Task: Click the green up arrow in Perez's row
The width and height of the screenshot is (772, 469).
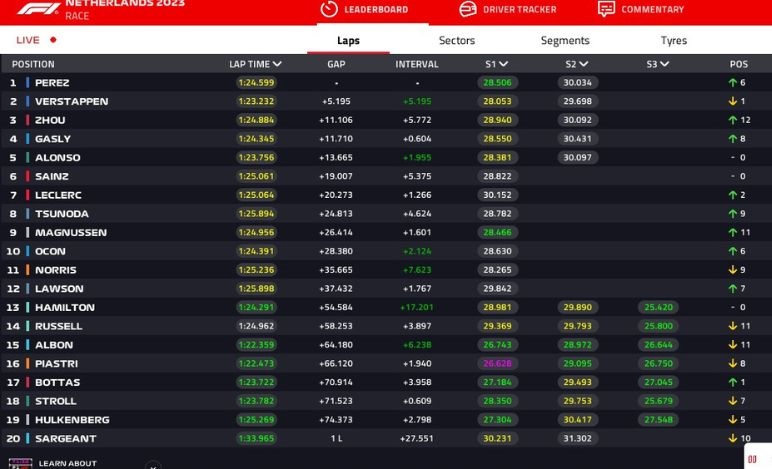Action: coord(732,83)
